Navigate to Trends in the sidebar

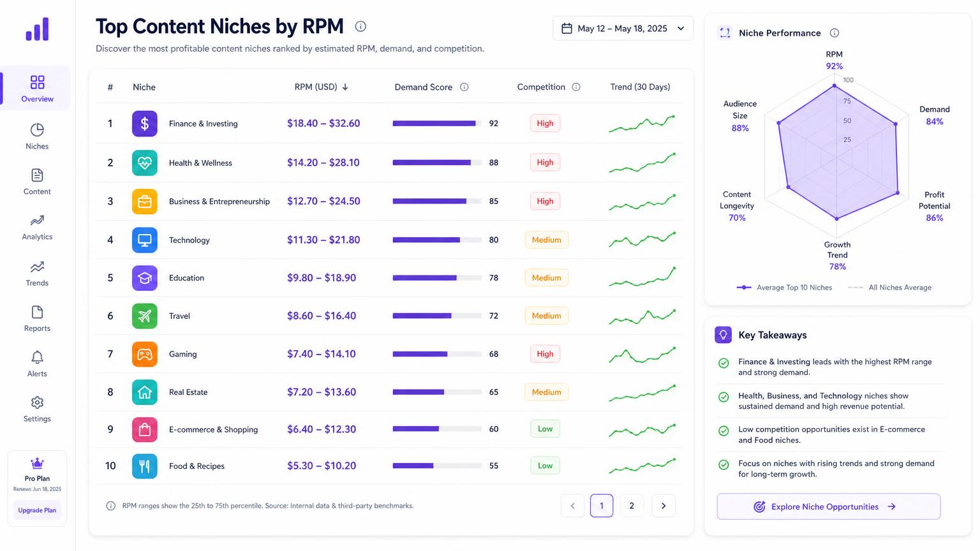37,274
